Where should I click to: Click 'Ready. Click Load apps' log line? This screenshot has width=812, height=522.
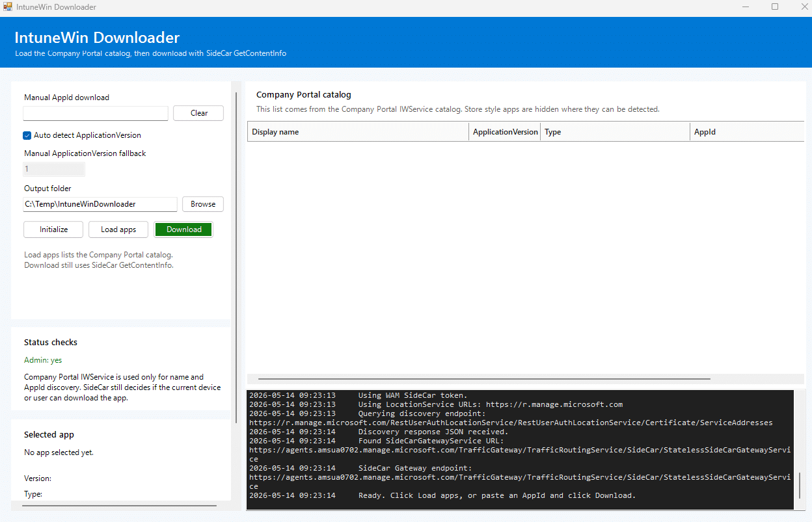pos(442,495)
